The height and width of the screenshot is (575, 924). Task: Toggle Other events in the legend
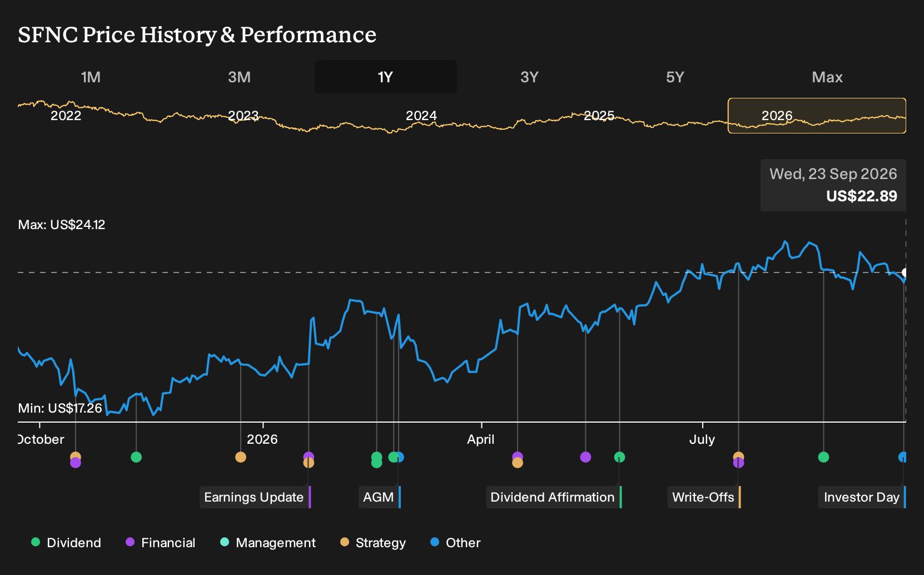coord(455,543)
